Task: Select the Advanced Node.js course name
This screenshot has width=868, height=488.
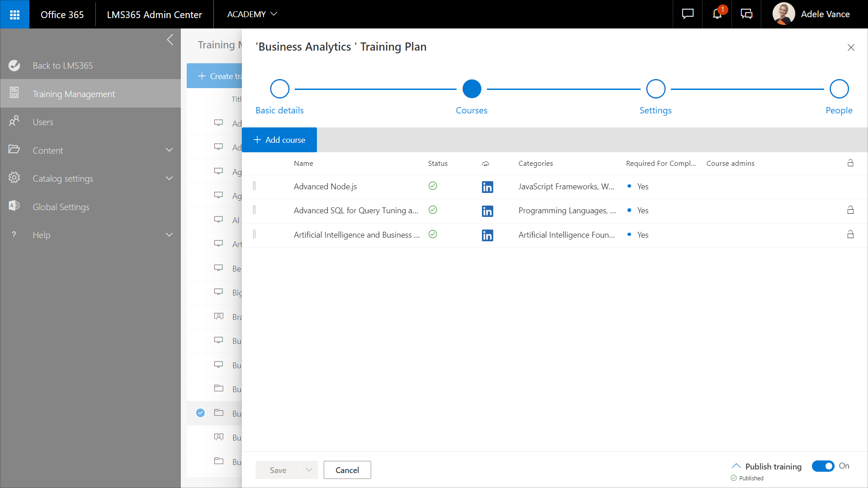Action: (x=325, y=186)
